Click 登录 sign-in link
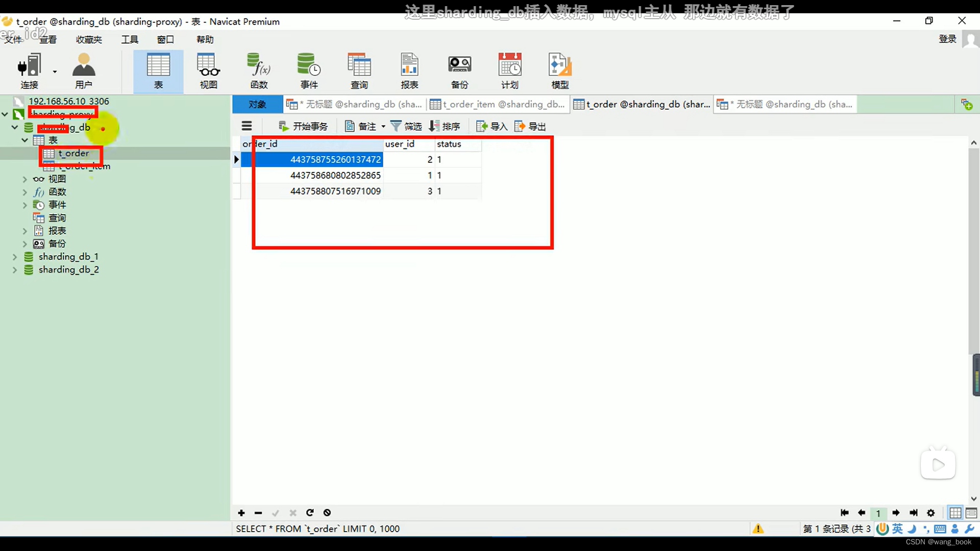The image size is (980, 551). tap(947, 39)
